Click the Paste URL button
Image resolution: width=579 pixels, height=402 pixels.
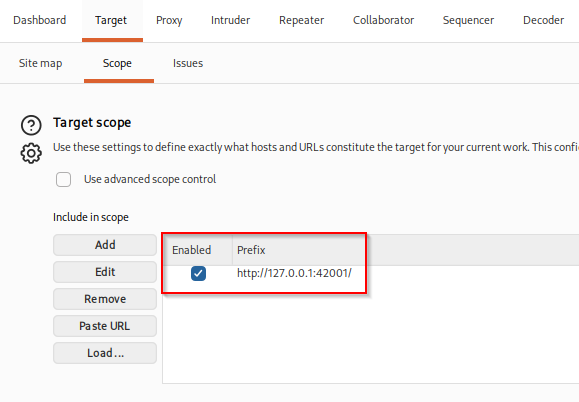click(x=105, y=326)
